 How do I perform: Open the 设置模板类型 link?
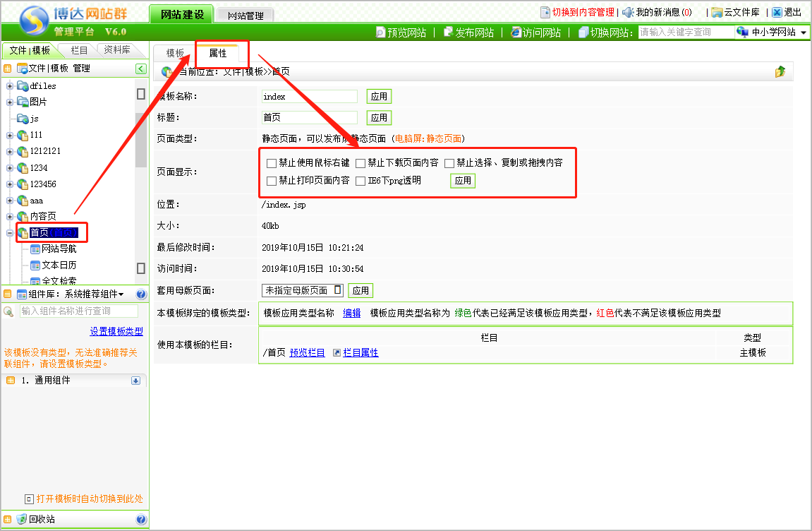click(116, 331)
